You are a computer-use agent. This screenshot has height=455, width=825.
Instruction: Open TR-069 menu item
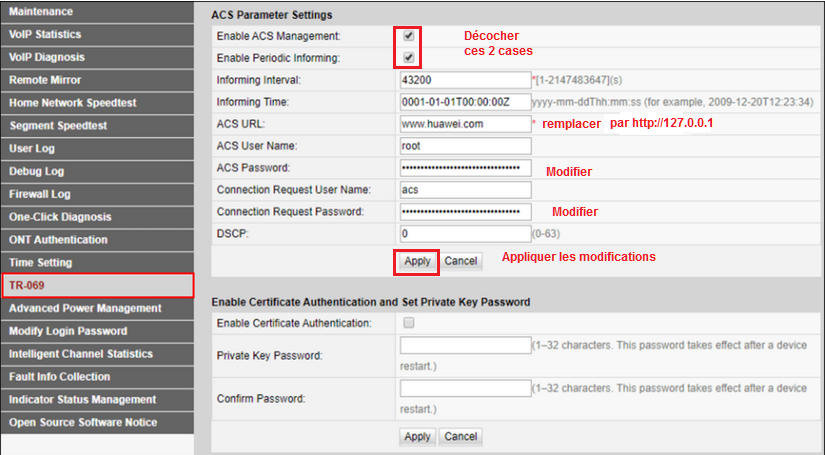(97, 285)
